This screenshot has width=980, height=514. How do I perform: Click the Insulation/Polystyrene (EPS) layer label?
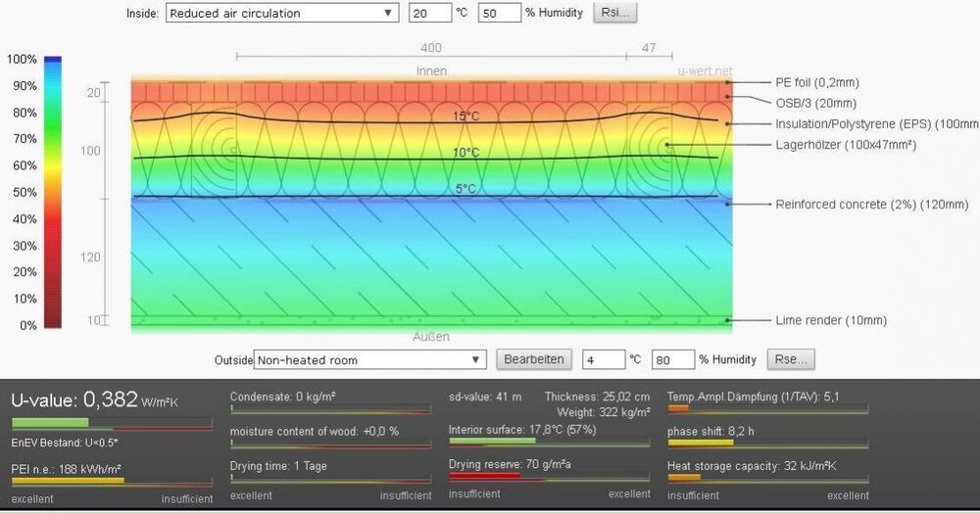click(x=876, y=123)
